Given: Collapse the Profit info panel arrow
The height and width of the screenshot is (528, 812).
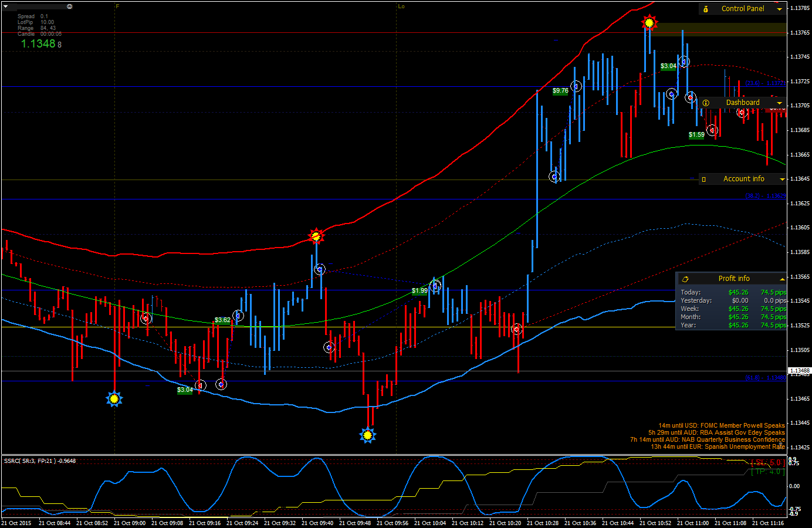Looking at the screenshot, I should [782, 279].
